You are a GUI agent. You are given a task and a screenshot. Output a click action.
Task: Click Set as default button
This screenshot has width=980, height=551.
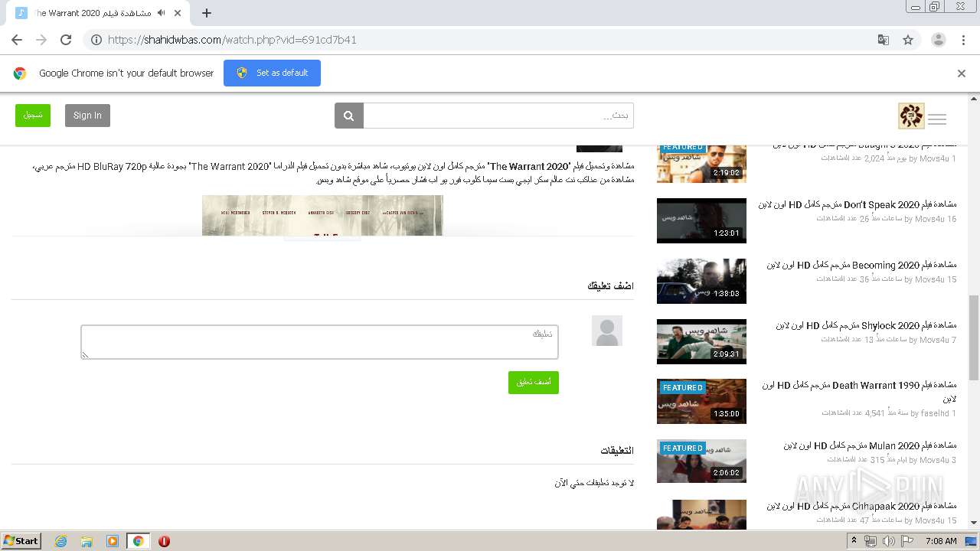(272, 73)
